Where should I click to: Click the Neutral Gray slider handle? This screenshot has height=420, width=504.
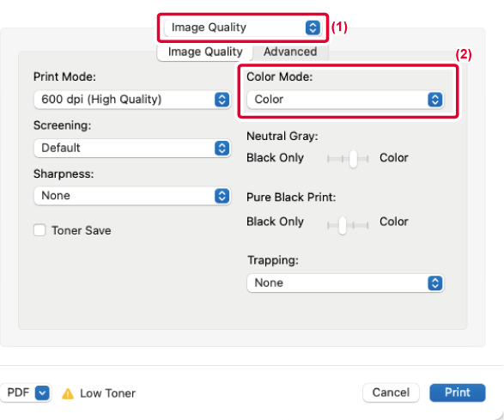tap(353, 159)
